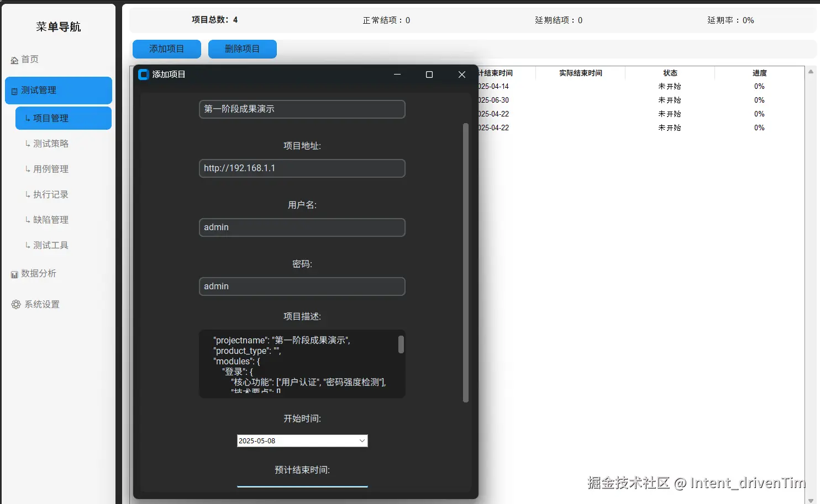Close the 添加项目 dialog

pyautogui.click(x=462, y=75)
